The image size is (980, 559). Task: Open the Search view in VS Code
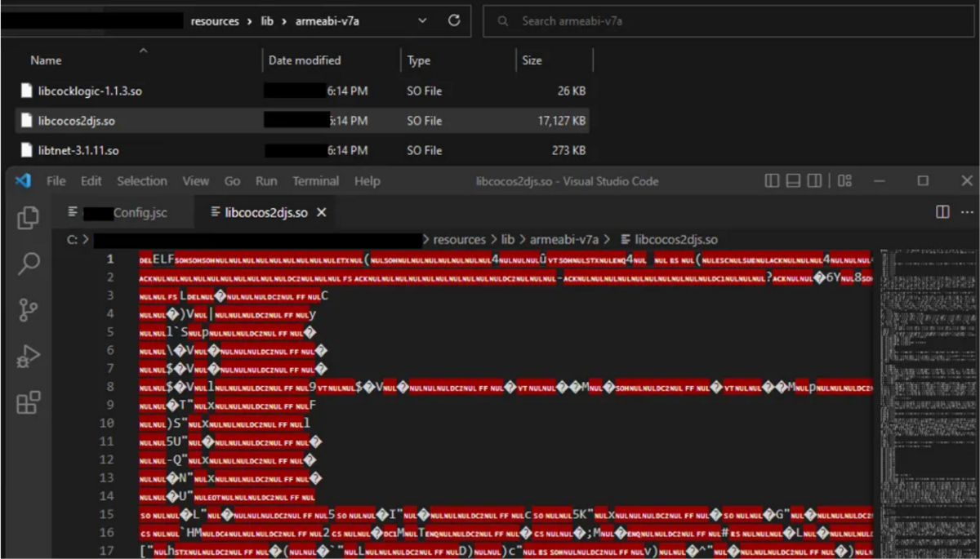[29, 263]
